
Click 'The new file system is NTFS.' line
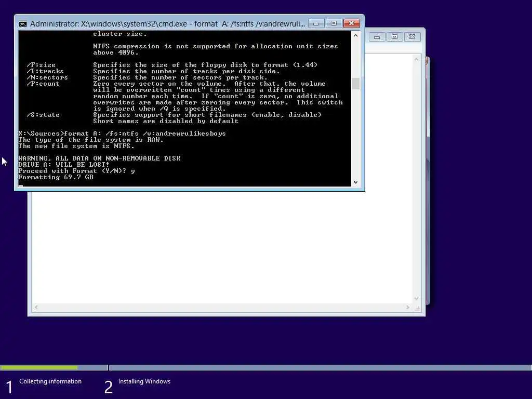click(x=76, y=146)
